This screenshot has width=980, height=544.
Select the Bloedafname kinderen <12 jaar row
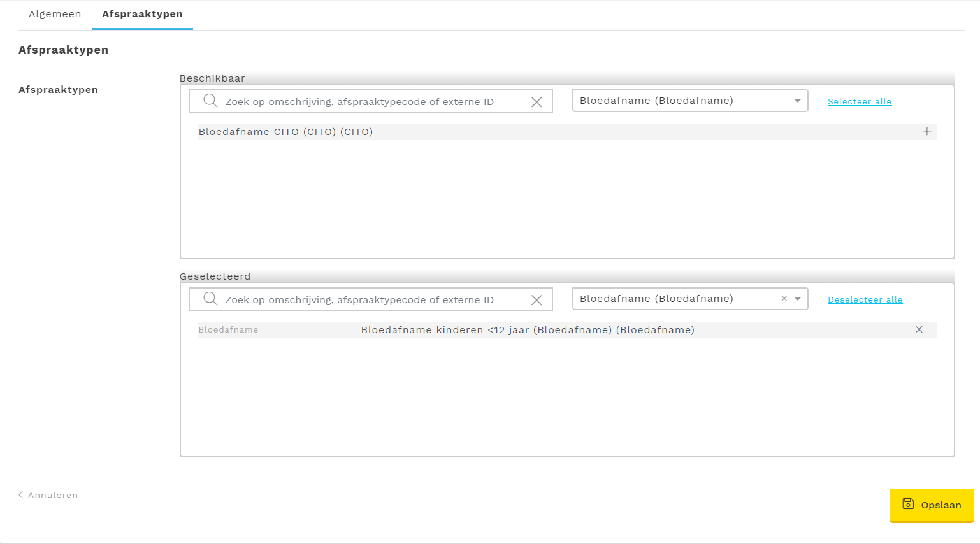[527, 330]
